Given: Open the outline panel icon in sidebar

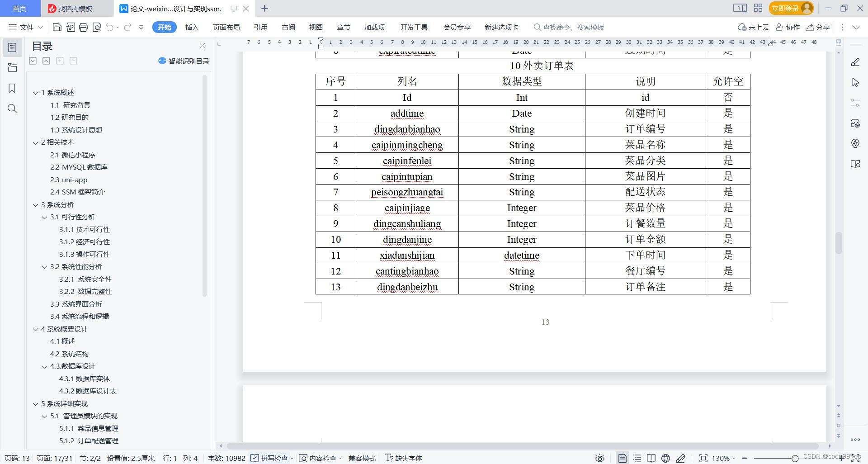Looking at the screenshot, I should pyautogui.click(x=12, y=47).
